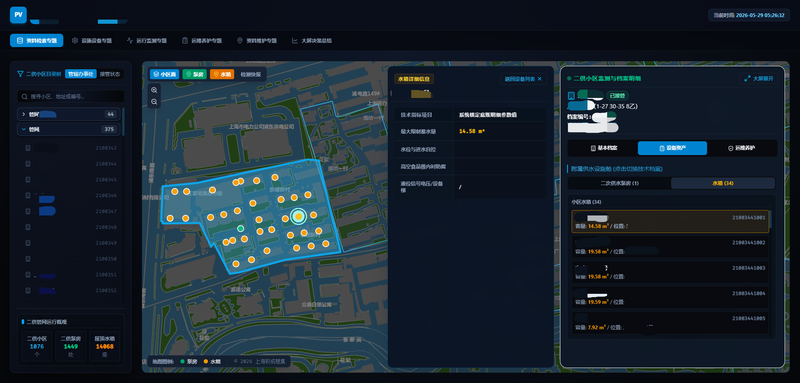Click the map zoom-in magnifier icon

(154, 90)
